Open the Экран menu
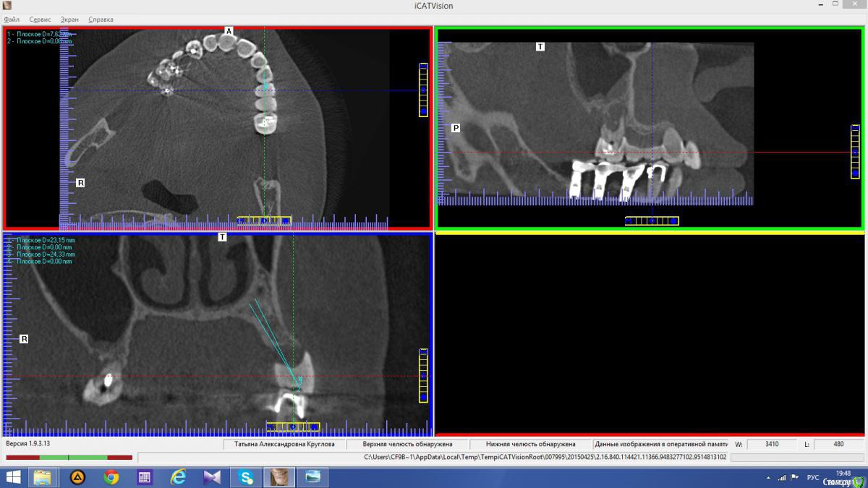Image resolution: width=868 pixels, height=488 pixels. (x=69, y=20)
